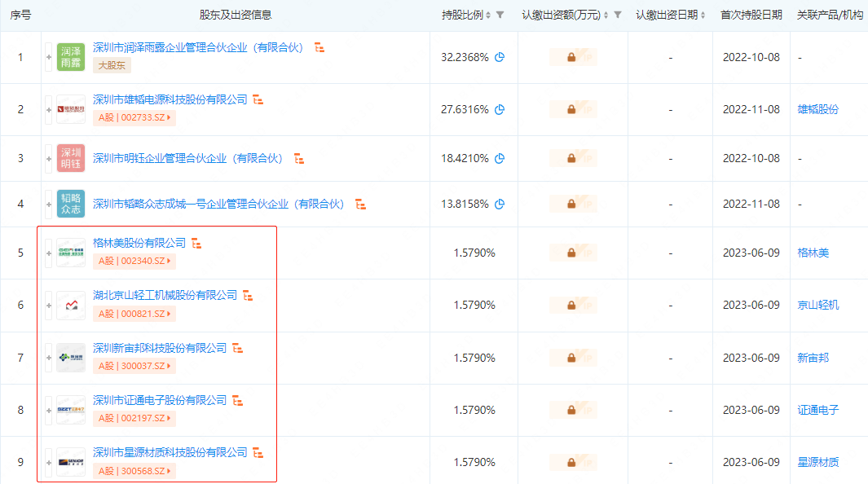Expand the 韬略众志 shareholder row
Screen dimensions: 868x484
click(x=47, y=204)
